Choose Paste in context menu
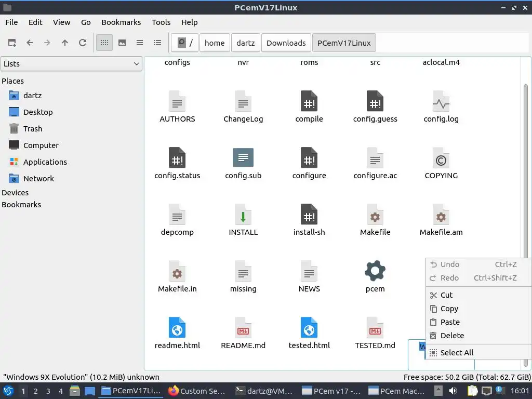 coord(478,322)
